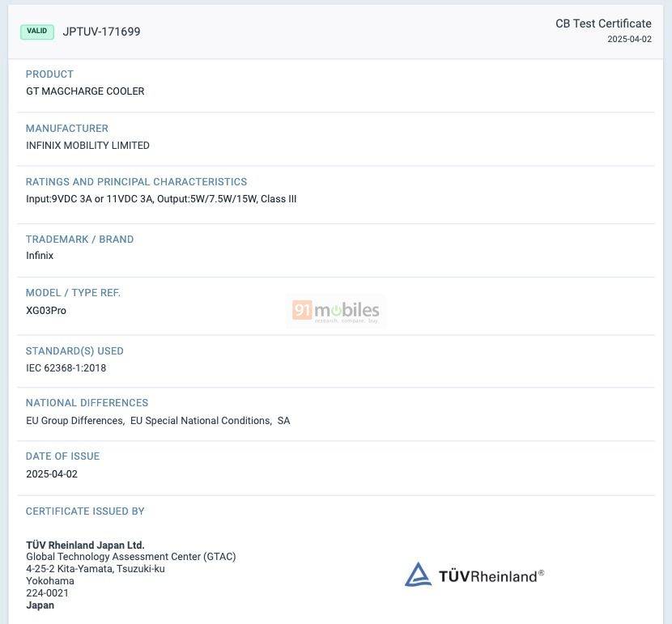Click the TRADEMARK / BRAND label

[79, 239]
